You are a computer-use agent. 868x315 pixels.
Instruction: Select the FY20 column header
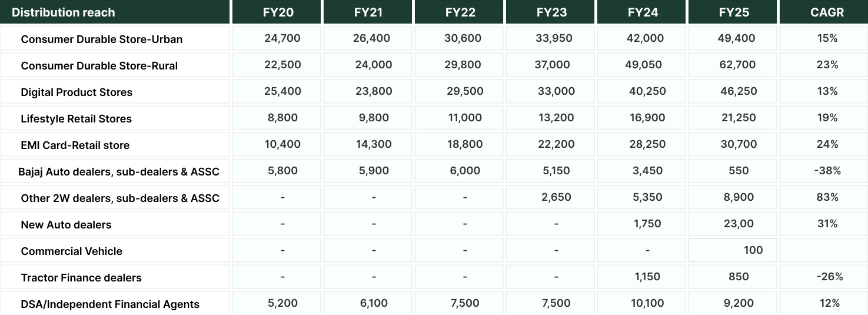click(x=278, y=12)
